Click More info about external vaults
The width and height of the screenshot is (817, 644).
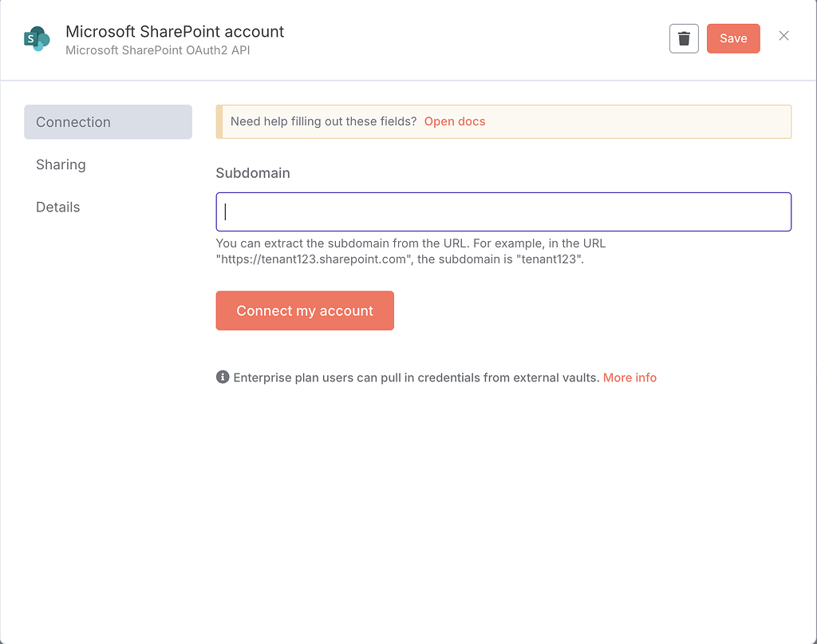[x=630, y=377]
